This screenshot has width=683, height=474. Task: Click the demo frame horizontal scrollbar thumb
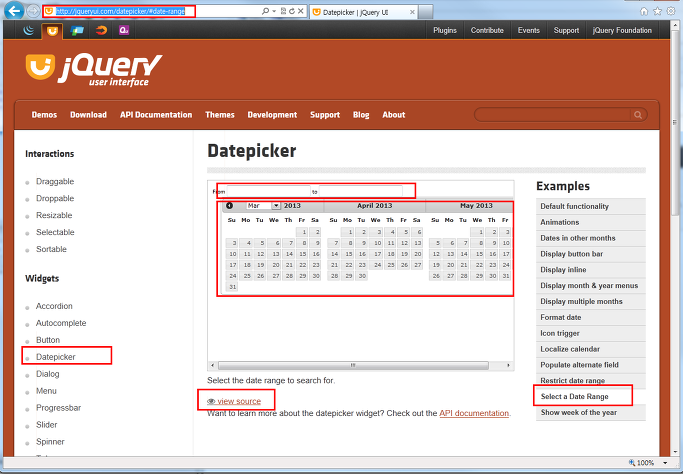(x=353, y=366)
